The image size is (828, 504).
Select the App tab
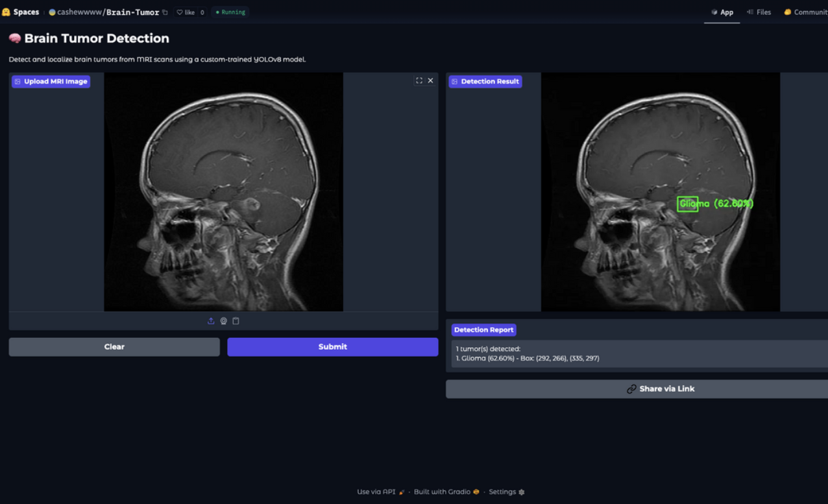[x=722, y=12]
